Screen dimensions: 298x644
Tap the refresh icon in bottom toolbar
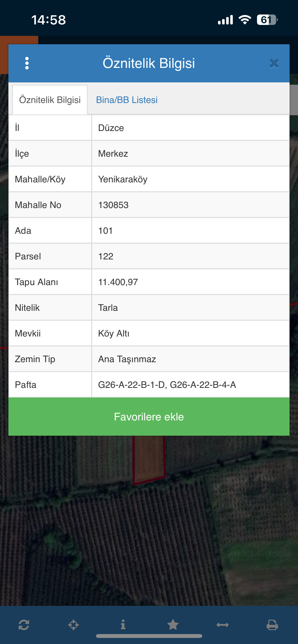[x=24, y=625]
